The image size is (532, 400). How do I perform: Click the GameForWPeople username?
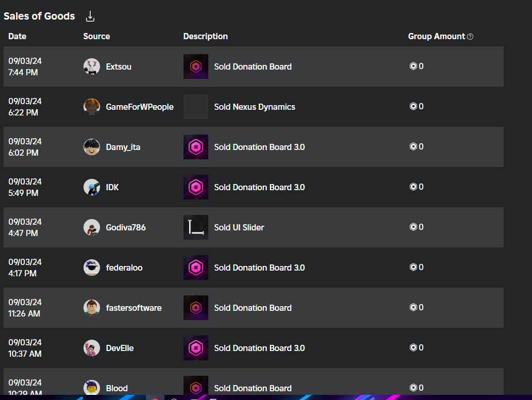coord(140,107)
